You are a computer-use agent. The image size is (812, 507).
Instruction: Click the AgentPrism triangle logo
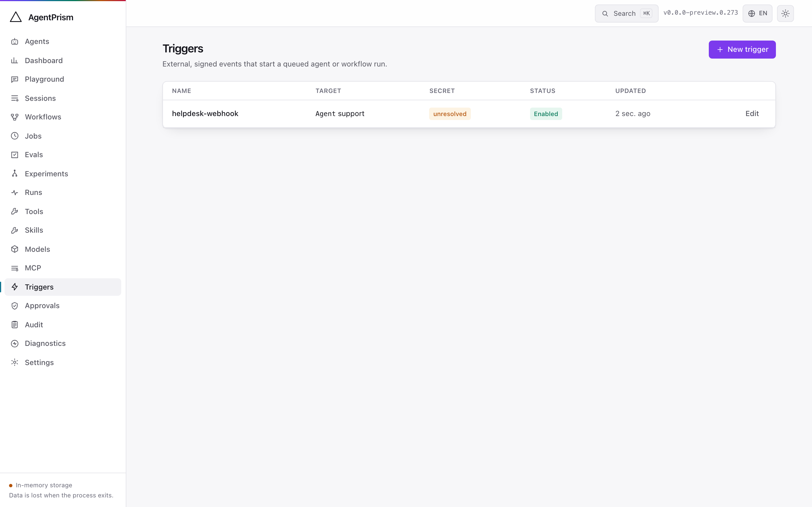[16, 17]
